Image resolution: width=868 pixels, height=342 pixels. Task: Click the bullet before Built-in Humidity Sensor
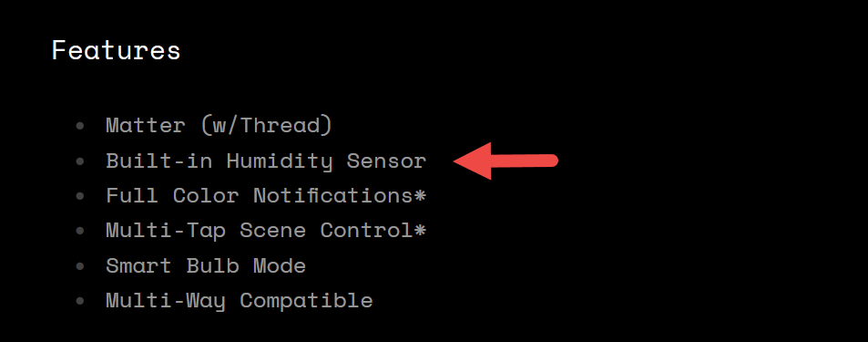(x=80, y=161)
